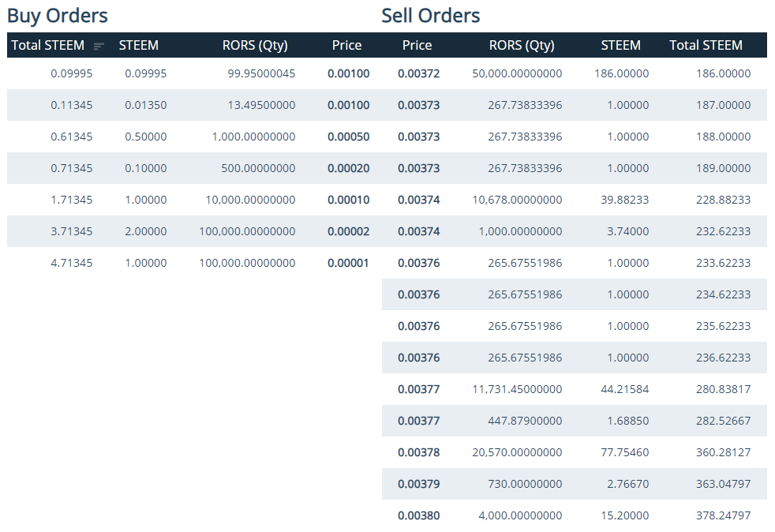Choose sell price 0.00378
This screenshot has height=532, width=775.
[418, 452]
